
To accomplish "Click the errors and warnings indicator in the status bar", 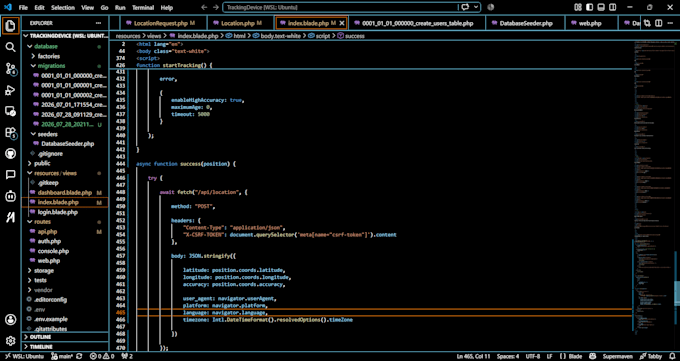I will pos(102,356).
